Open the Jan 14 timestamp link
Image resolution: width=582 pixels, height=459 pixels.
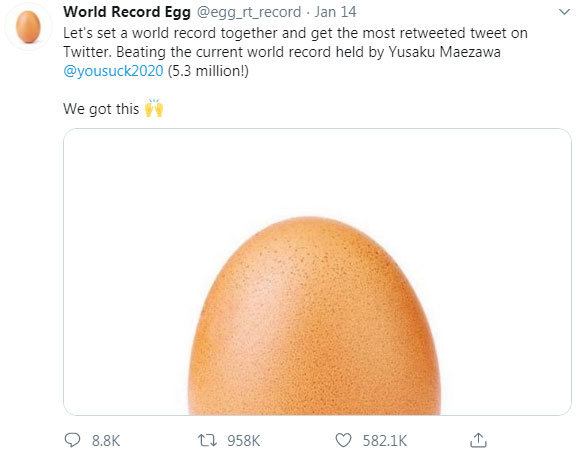coord(336,12)
